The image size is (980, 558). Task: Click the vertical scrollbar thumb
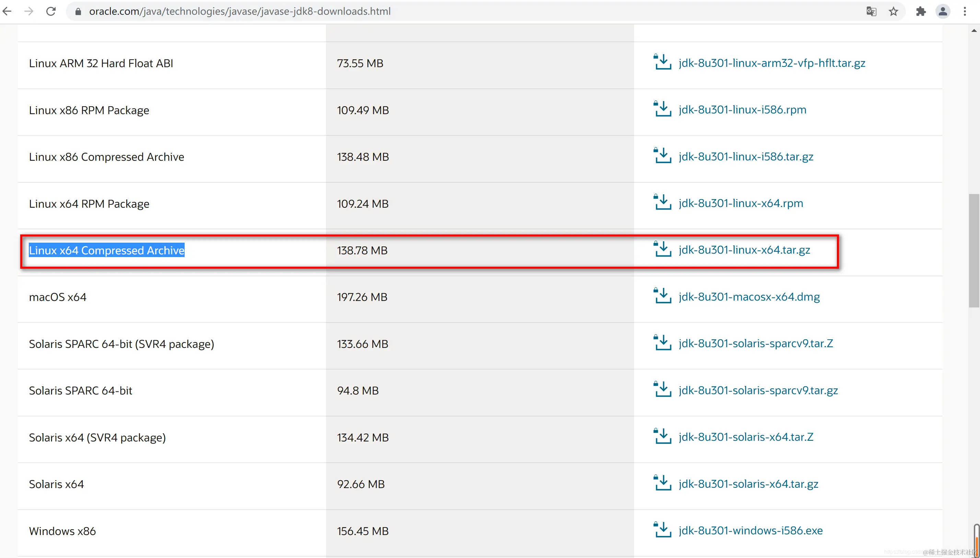pyautogui.click(x=973, y=251)
